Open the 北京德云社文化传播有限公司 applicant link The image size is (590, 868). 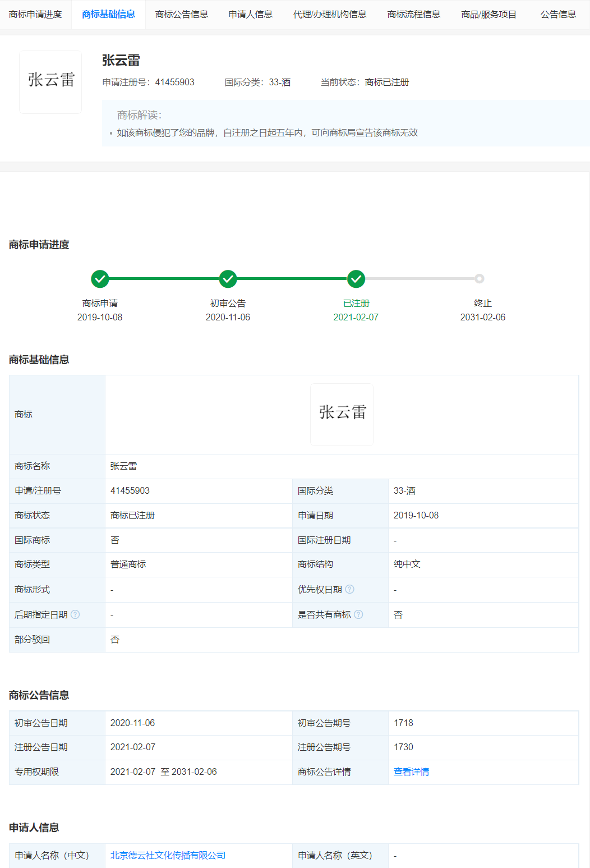pos(168,855)
